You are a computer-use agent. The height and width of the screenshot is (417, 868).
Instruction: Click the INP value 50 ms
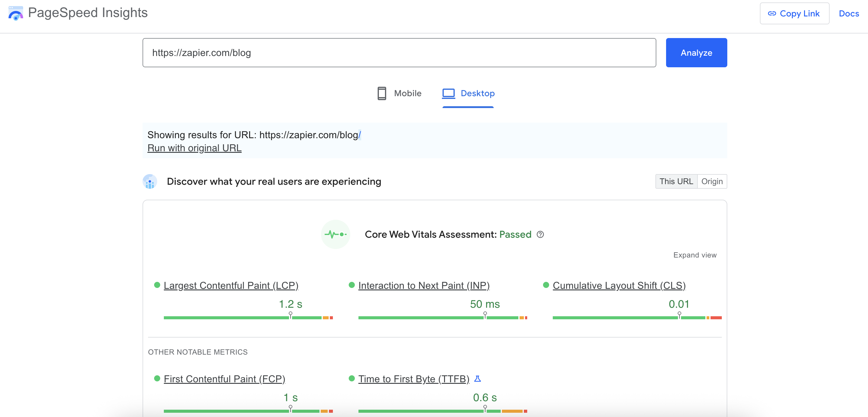(x=485, y=304)
